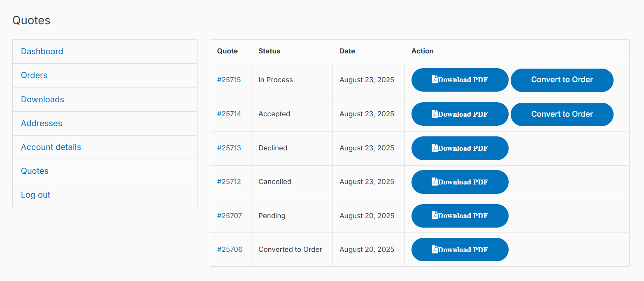Click PDF icon in Declined quote row
This screenshot has width=644, height=281.
point(435,148)
